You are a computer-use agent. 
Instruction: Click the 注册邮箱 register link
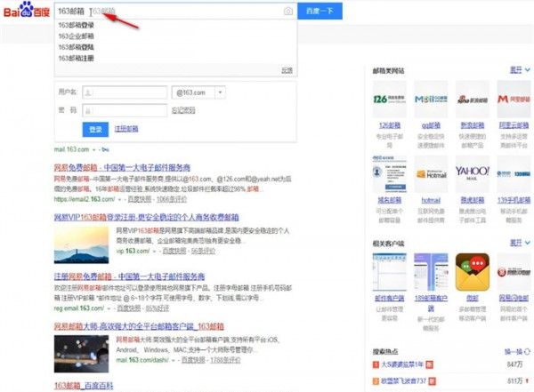pos(126,129)
